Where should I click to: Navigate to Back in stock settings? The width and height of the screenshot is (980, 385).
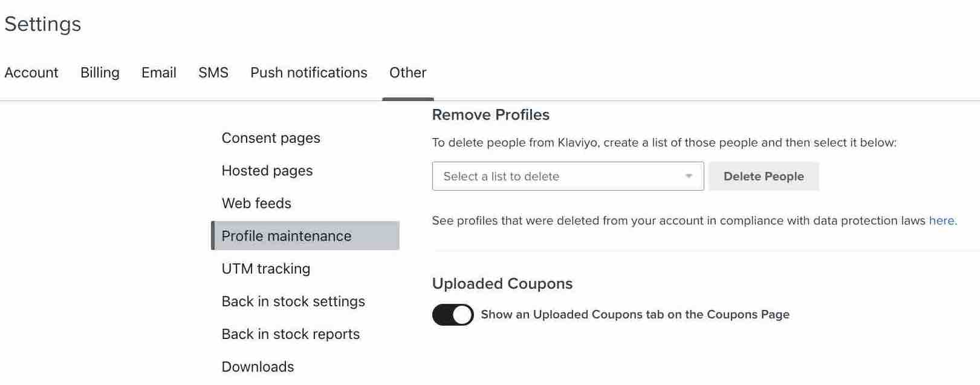pyautogui.click(x=293, y=301)
